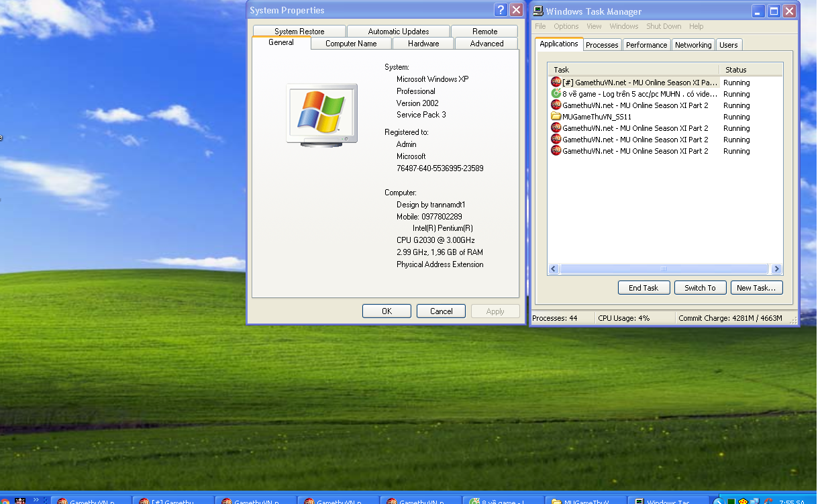The height and width of the screenshot is (504, 824).
Task: Switch to the Processes tab
Action: tap(602, 45)
